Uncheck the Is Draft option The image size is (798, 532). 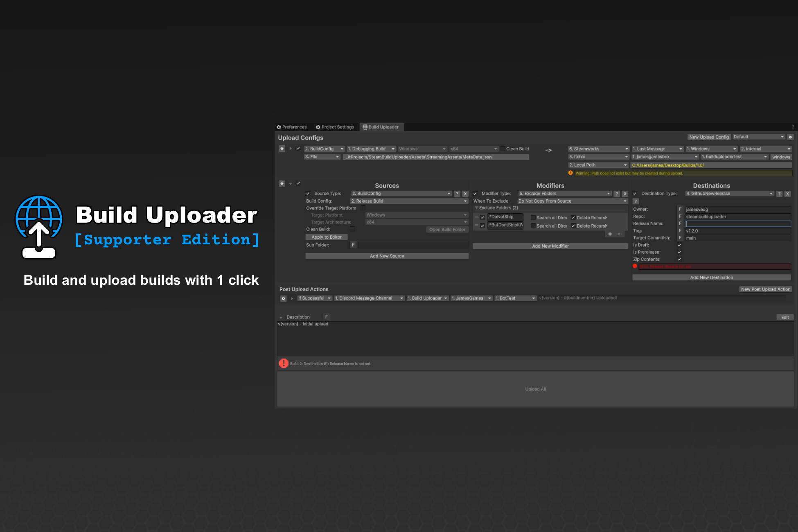pyautogui.click(x=679, y=245)
